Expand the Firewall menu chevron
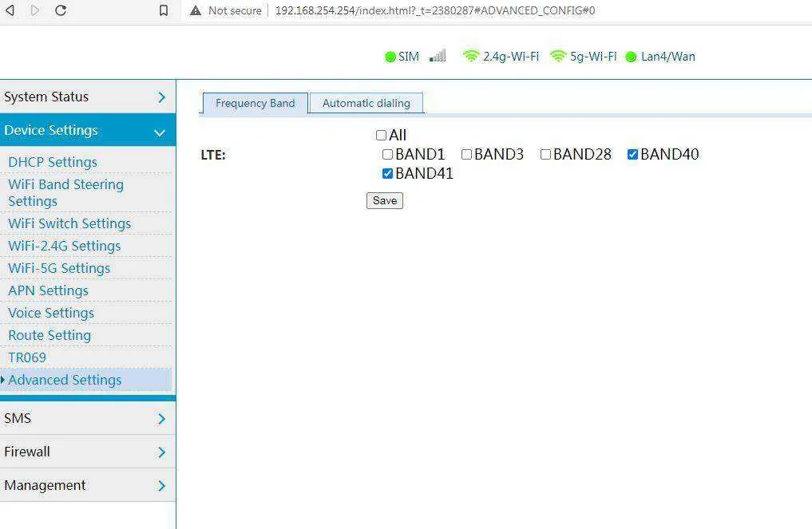This screenshot has width=812, height=529. point(161,452)
